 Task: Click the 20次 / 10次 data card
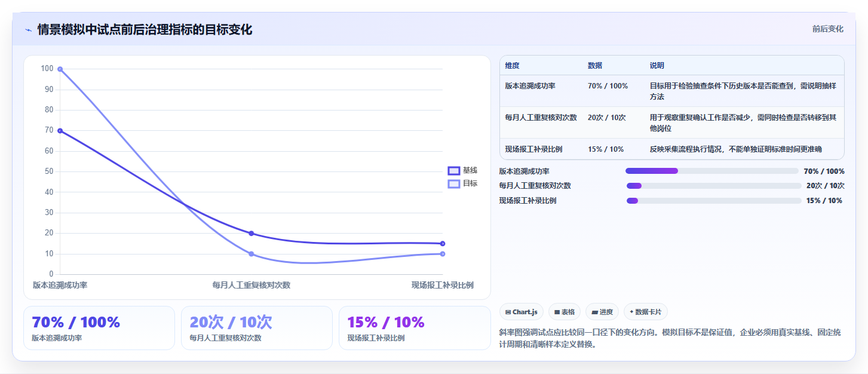pos(257,328)
